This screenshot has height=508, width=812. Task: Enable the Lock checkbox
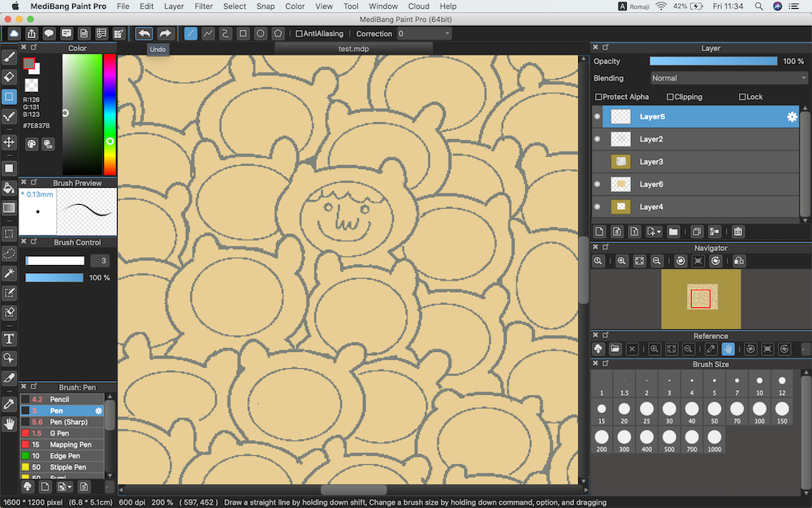(742, 97)
